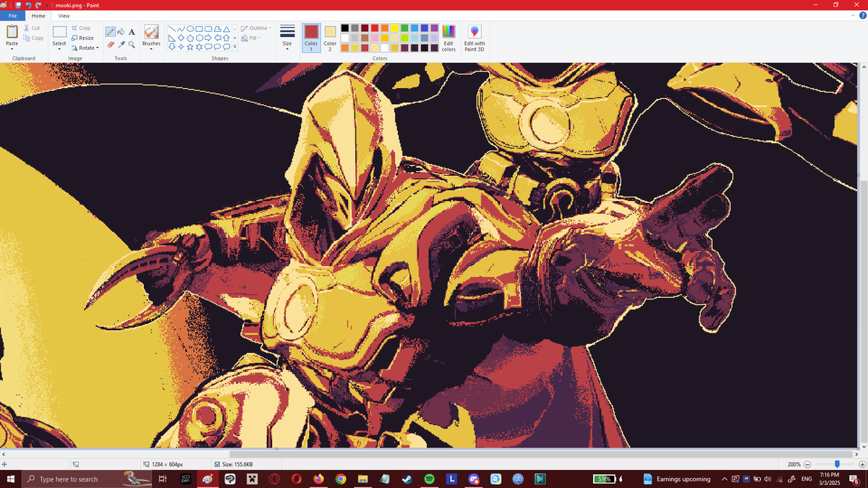Open Steam from the taskbar
Viewport: 868px width, 488px height.
pyautogui.click(x=407, y=479)
